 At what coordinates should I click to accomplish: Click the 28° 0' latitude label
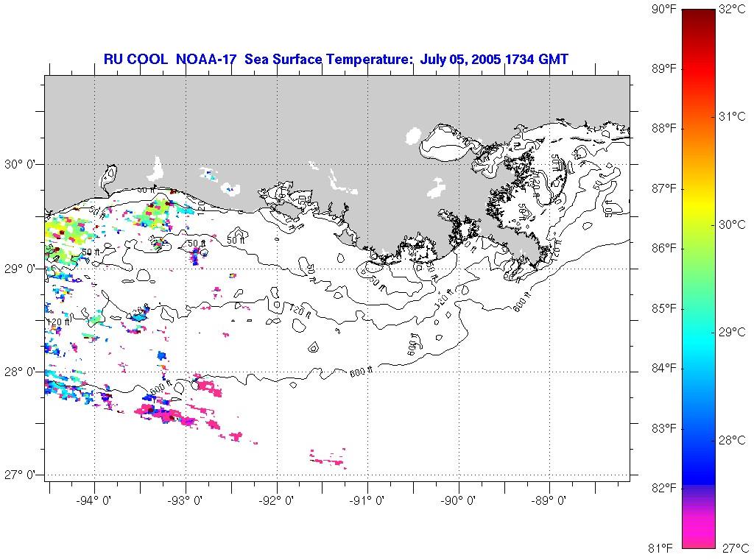(20, 372)
